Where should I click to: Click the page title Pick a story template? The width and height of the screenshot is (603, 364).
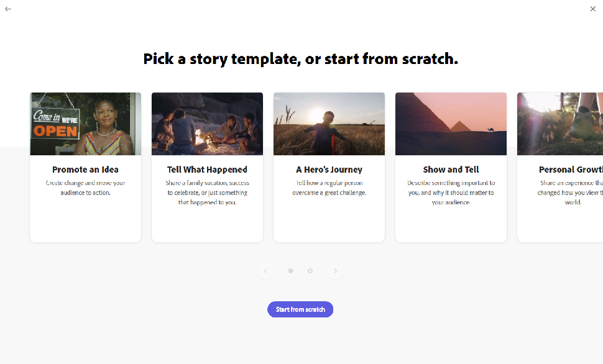pos(300,58)
